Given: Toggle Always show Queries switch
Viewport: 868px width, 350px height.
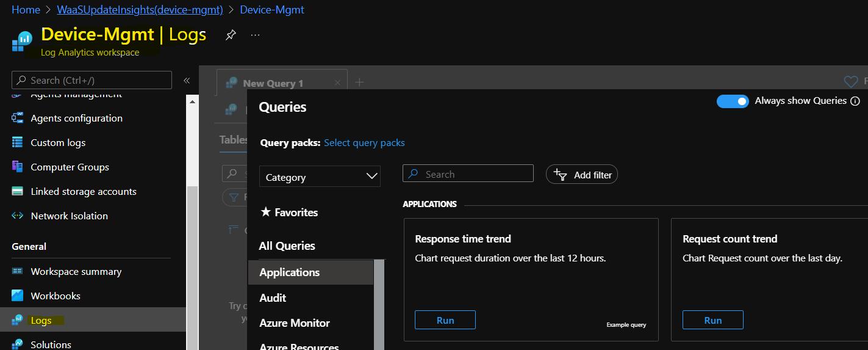Looking at the screenshot, I should click(733, 101).
